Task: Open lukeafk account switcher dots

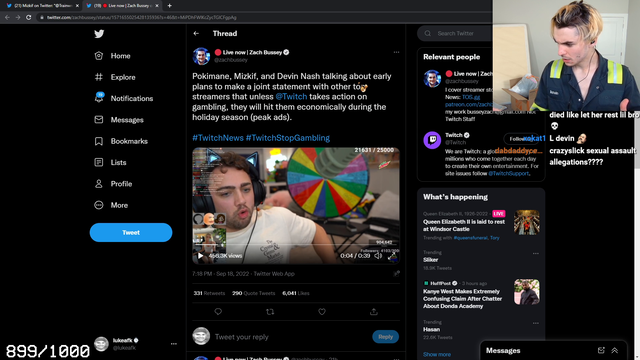Action: (x=173, y=344)
